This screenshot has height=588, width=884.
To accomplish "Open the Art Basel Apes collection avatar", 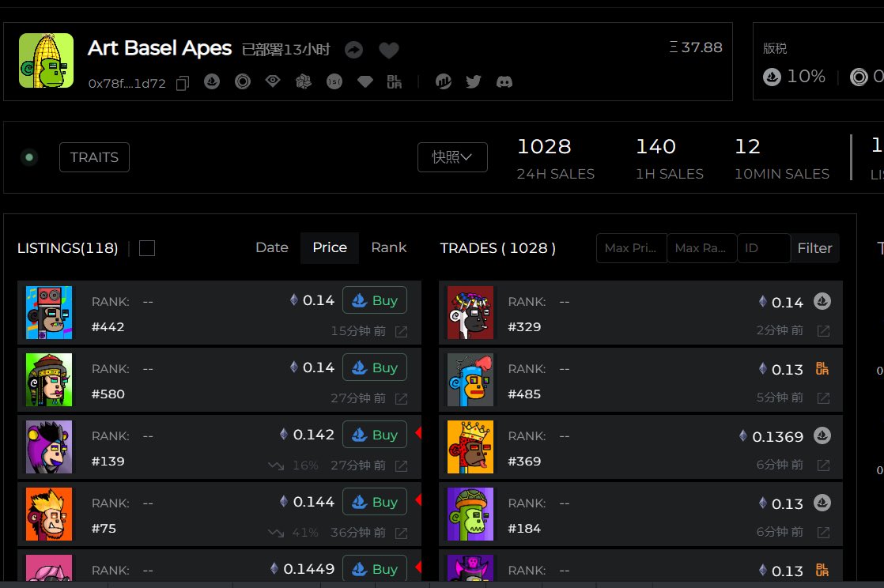I will point(46,60).
